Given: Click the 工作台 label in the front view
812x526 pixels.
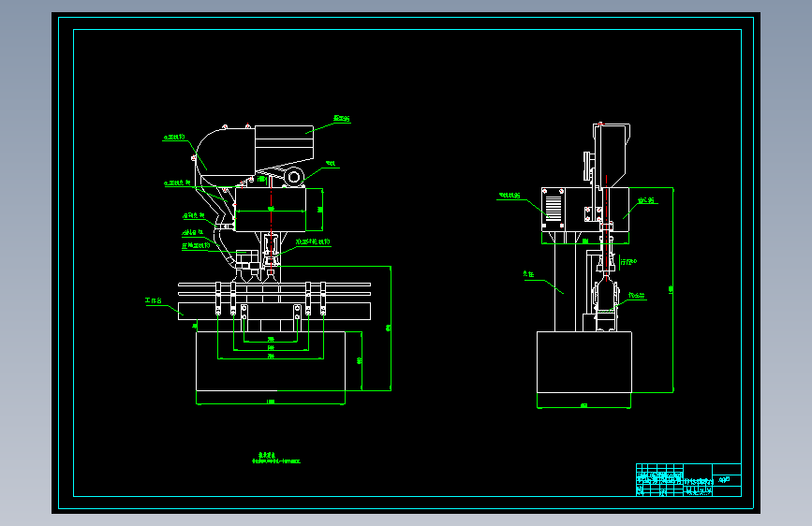Looking at the screenshot, I should (x=154, y=300).
